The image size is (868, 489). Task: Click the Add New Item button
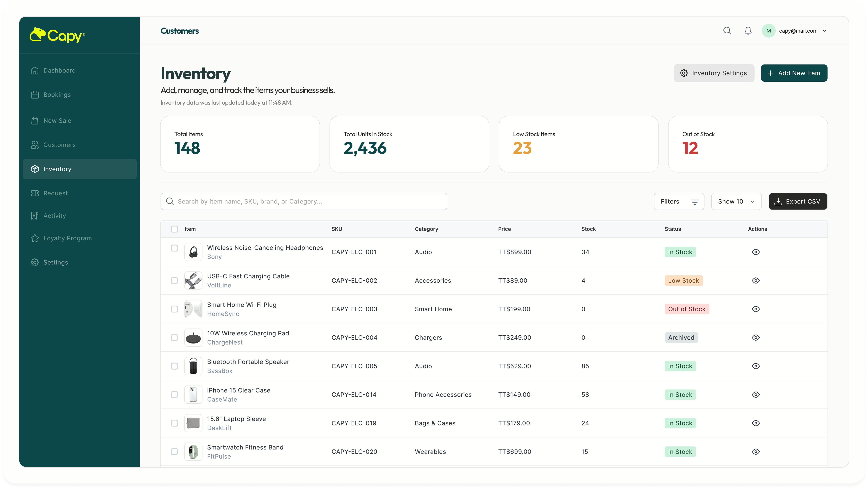[794, 73]
